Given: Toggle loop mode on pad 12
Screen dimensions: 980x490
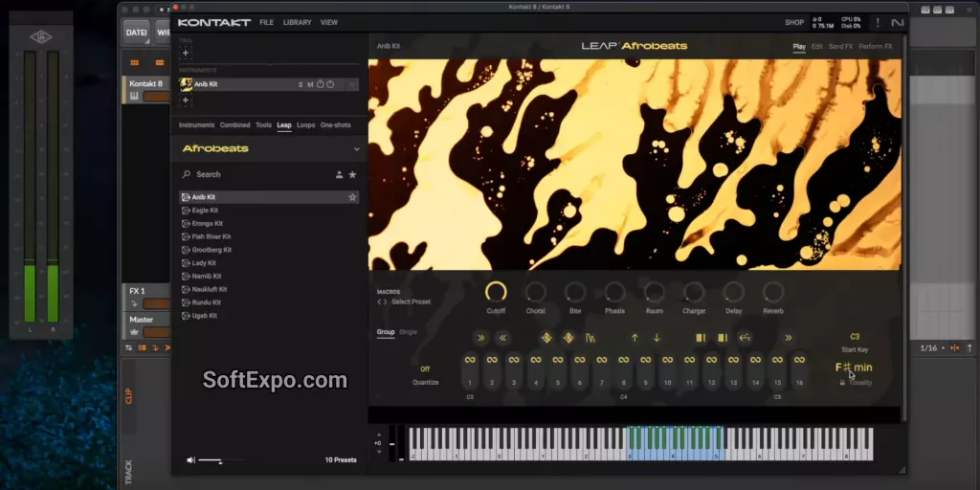Looking at the screenshot, I should [711, 360].
